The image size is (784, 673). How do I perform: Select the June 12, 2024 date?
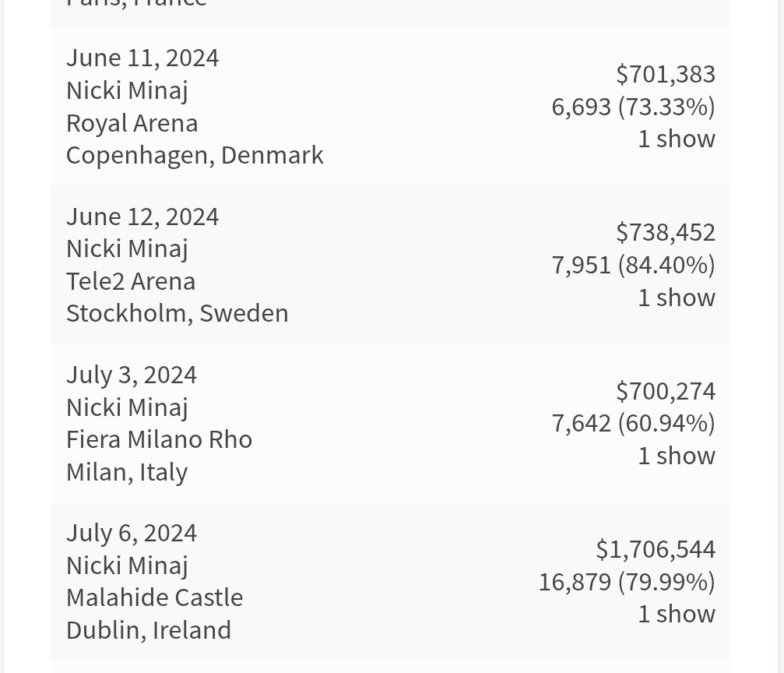142,217
